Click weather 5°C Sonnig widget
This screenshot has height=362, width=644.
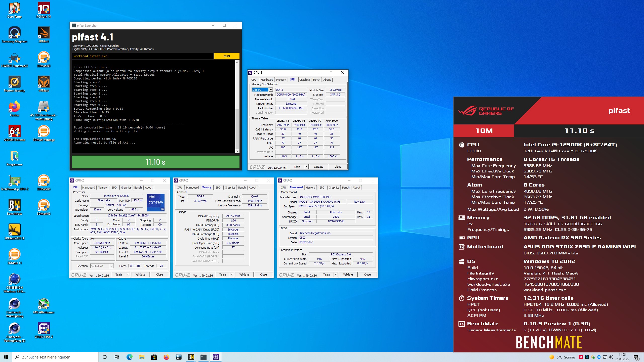(562, 357)
